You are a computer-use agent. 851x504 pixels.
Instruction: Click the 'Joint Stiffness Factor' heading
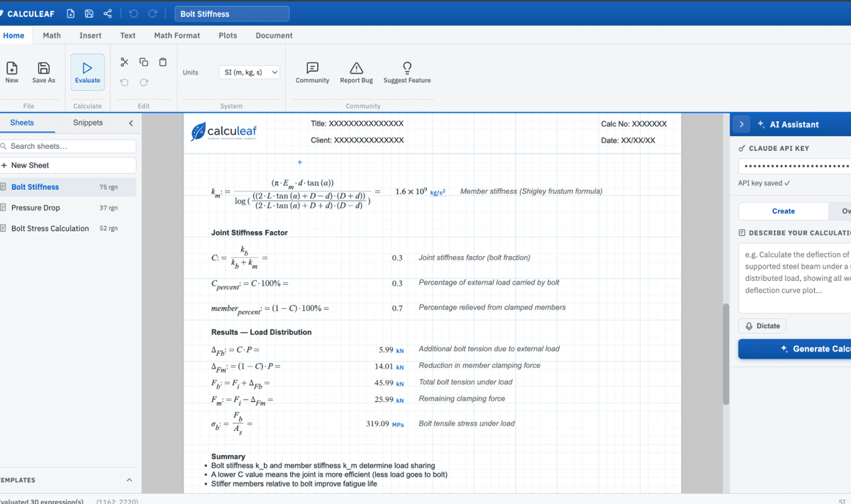pyautogui.click(x=249, y=233)
